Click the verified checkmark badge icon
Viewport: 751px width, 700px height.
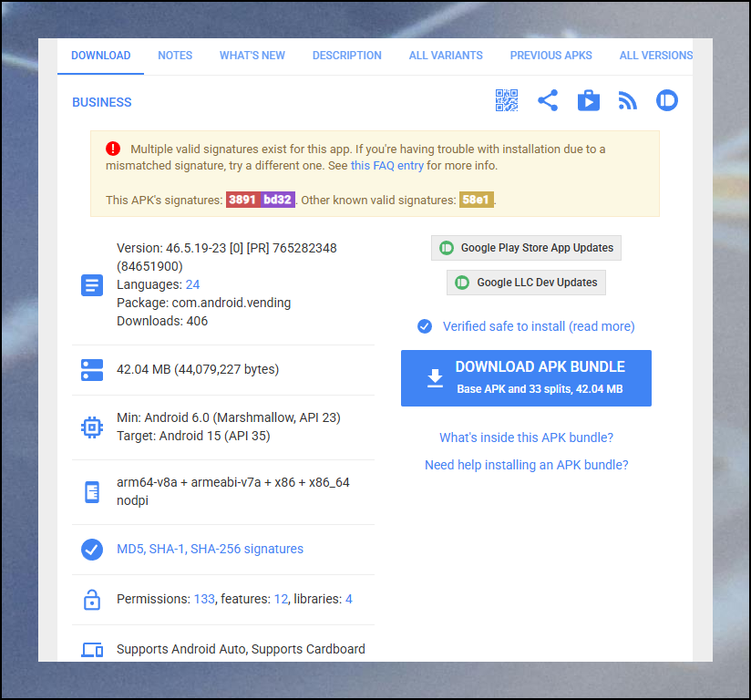[x=425, y=326]
